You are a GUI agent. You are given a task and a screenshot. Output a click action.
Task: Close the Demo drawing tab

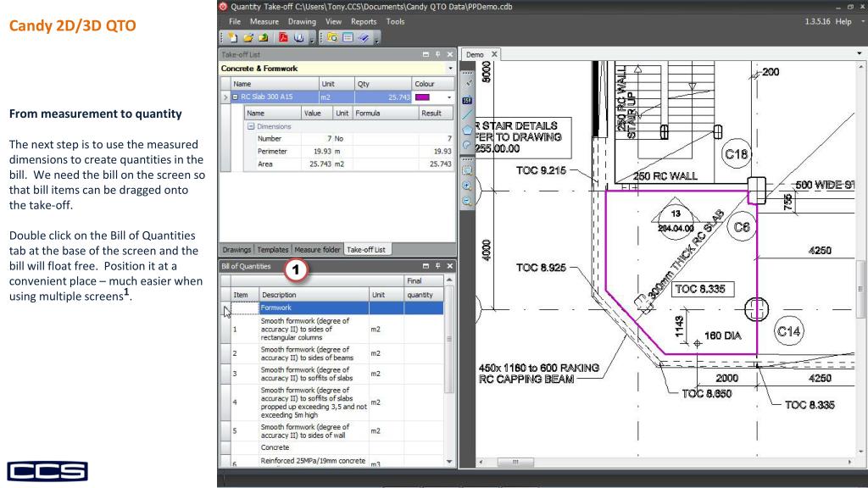494,54
